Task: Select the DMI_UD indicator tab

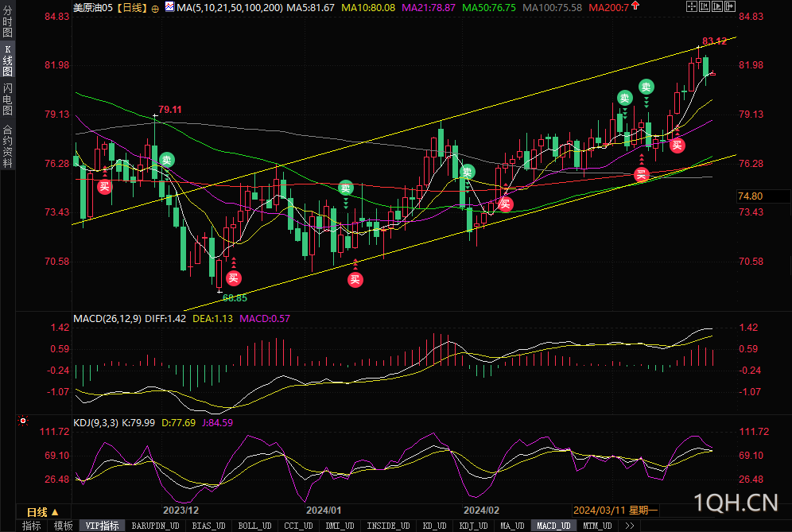Action: [x=340, y=526]
